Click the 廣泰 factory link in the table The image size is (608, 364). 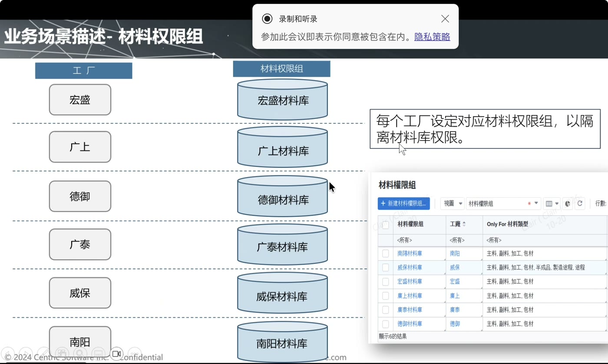coord(455,310)
